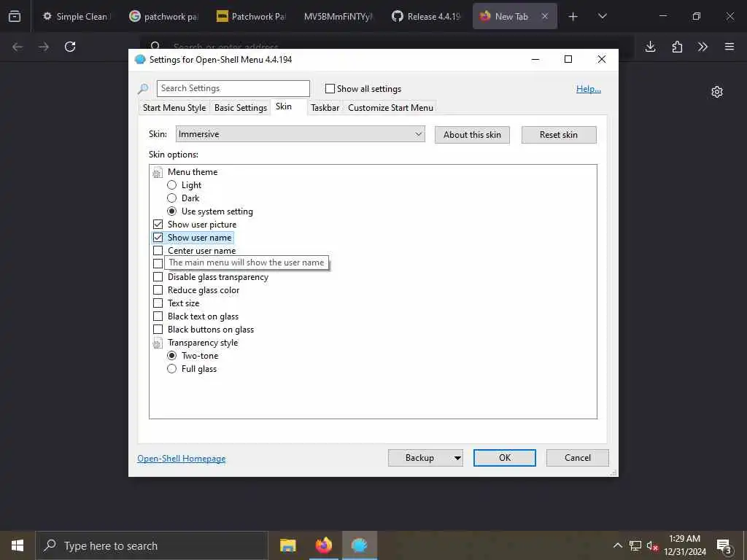Open the Basic Settings tab
747x560 pixels.
coord(241,108)
